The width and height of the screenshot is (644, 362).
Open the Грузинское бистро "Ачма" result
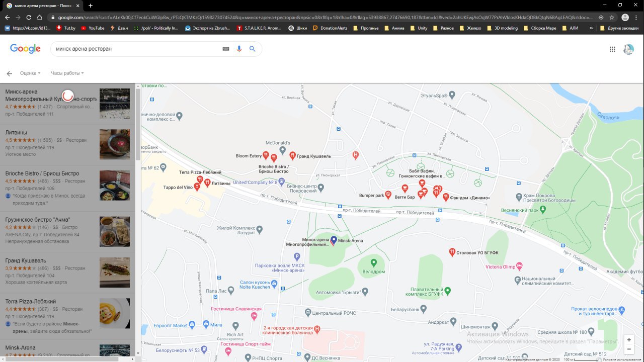(67, 231)
